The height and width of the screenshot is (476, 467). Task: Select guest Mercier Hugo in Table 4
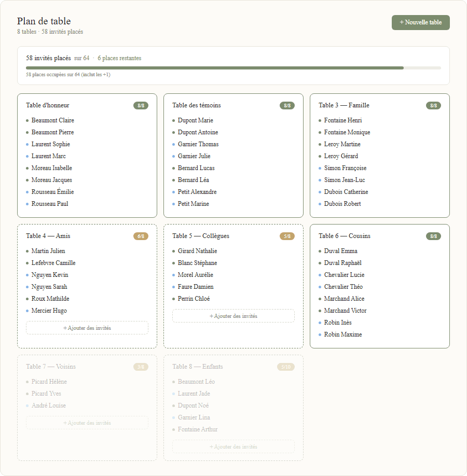click(49, 310)
